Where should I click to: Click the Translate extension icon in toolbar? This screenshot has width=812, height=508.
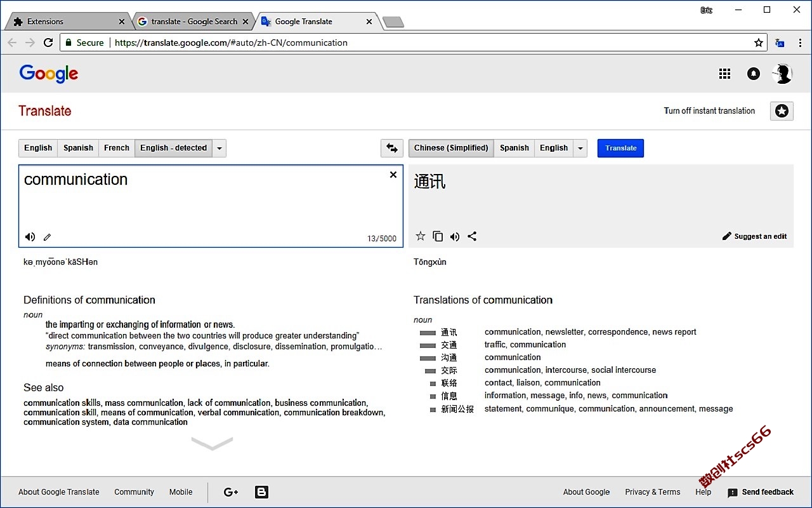click(780, 43)
